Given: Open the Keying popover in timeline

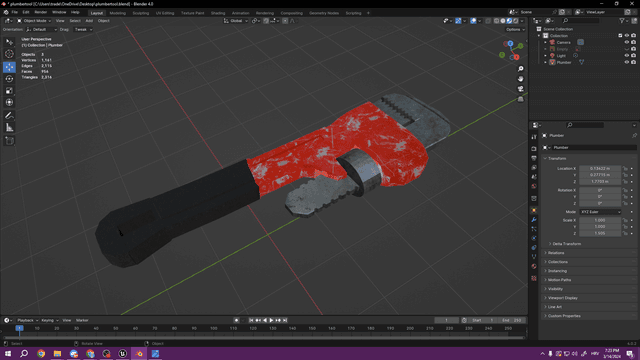Looking at the screenshot, I should coord(49,320).
